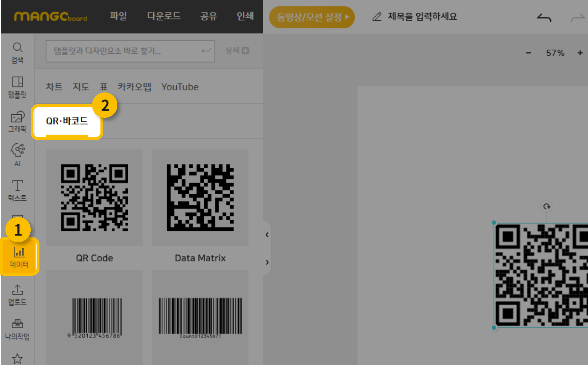Image resolution: width=588 pixels, height=365 pixels.
Task: Click the template search input field
Action: (130, 51)
